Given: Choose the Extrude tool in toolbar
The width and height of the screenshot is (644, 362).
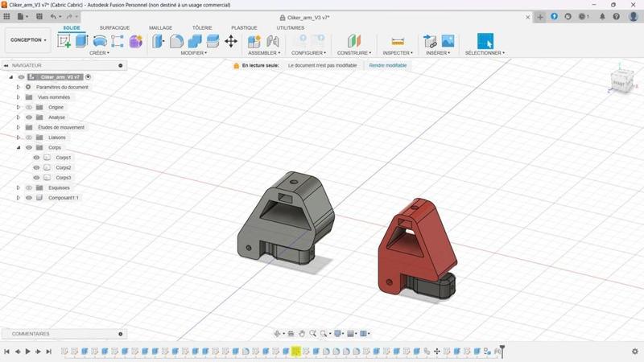Looking at the screenshot, I should tap(82, 41).
